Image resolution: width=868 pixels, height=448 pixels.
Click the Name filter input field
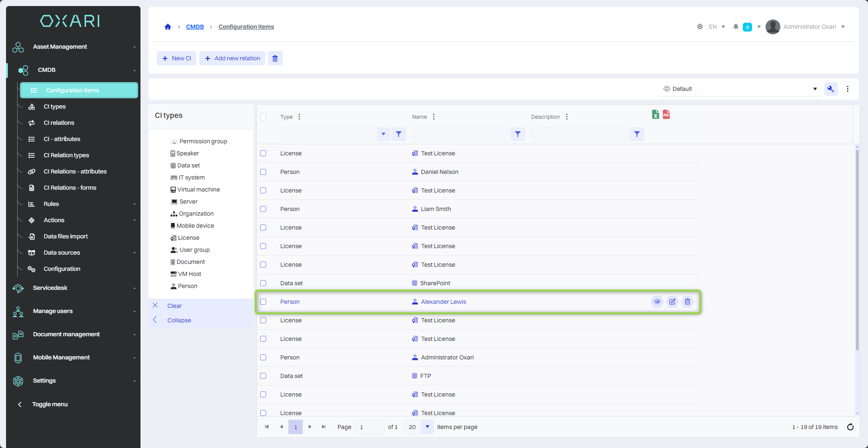pos(460,134)
